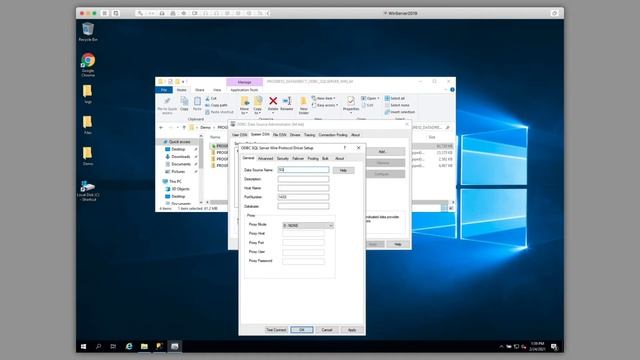Screen dimensions: 640x360
Task: Show hidden system tray icons chevron
Action: pos(501,347)
